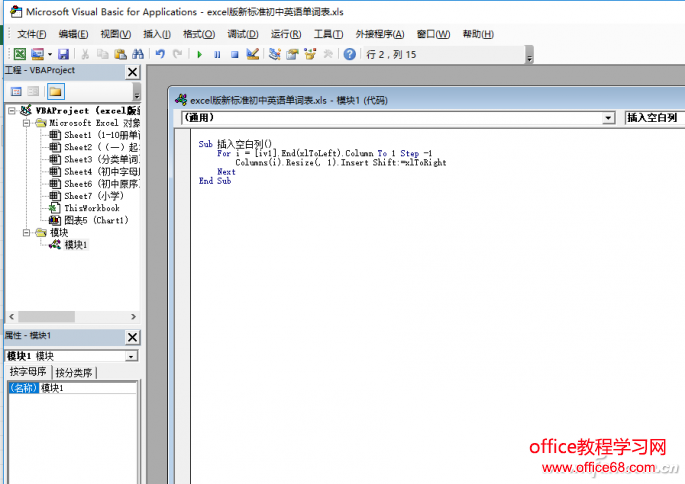Click View Object icon in project panel
Screen dimensions: 685x484
33,91
